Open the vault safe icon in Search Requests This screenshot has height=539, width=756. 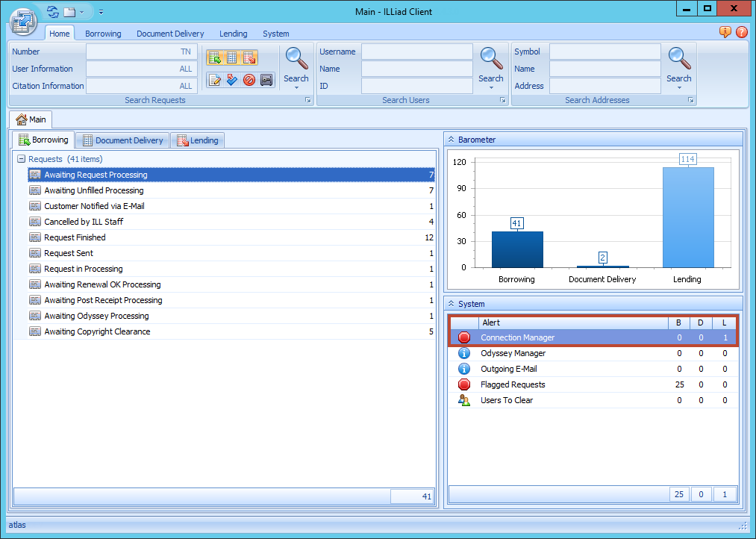click(266, 80)
